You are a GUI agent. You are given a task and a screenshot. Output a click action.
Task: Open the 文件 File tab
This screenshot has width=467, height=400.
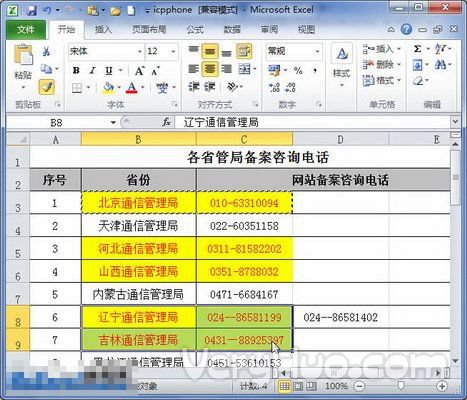26,30
